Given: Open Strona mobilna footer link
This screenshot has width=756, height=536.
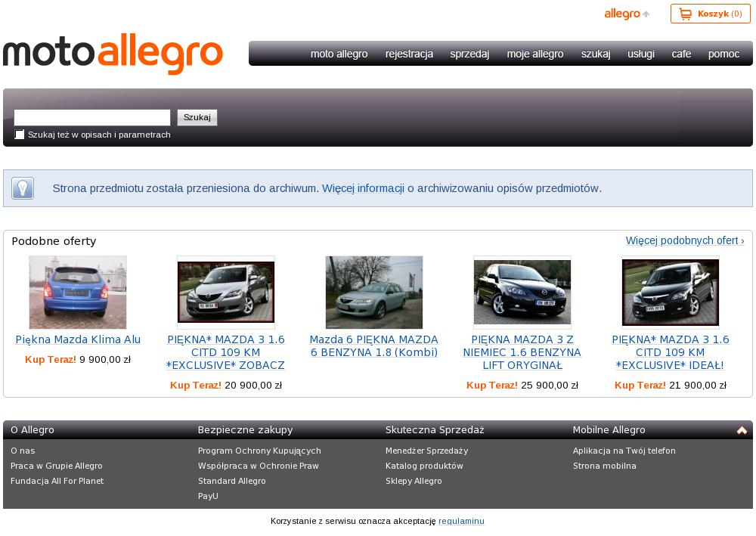Looking at the screenshot, I should pyautogui.click(x=605, y=466).
